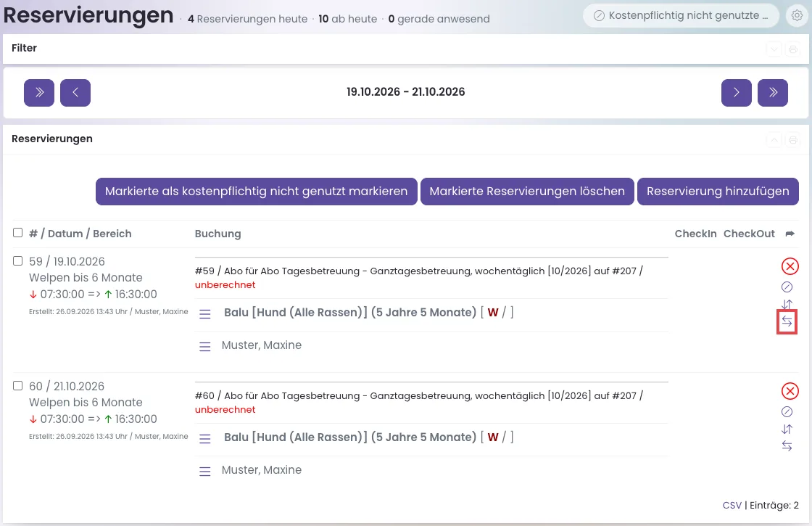This screenshot has height=526, width=812.
Task: Click the booking text starting with '#60 / Abo für Abo Tagesbetreuung'
Action: 419,396
